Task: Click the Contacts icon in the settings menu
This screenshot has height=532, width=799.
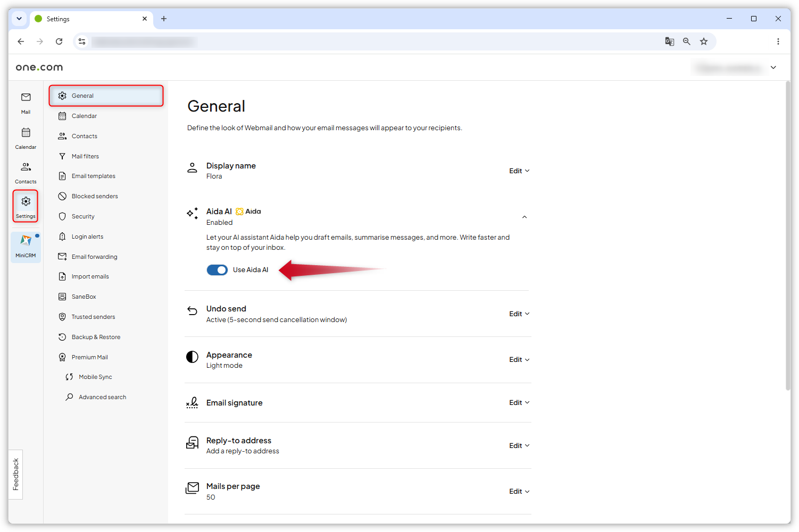Action: [62, 136]
